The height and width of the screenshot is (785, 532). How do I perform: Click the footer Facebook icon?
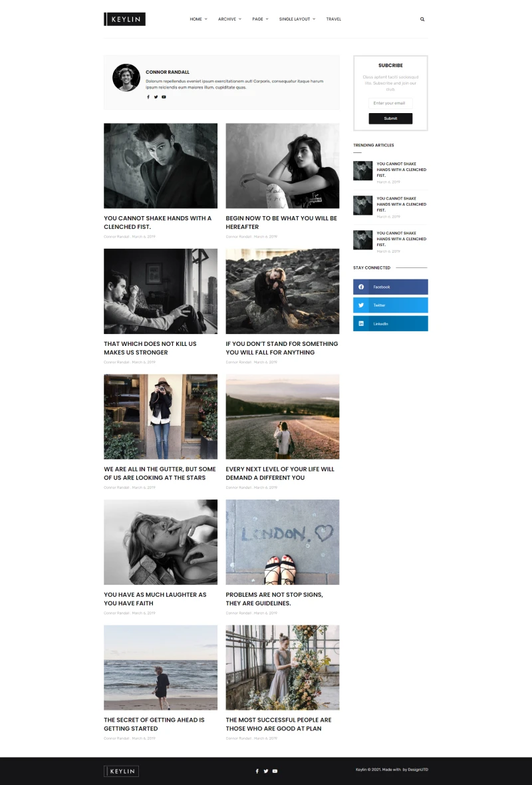point(257,771)
